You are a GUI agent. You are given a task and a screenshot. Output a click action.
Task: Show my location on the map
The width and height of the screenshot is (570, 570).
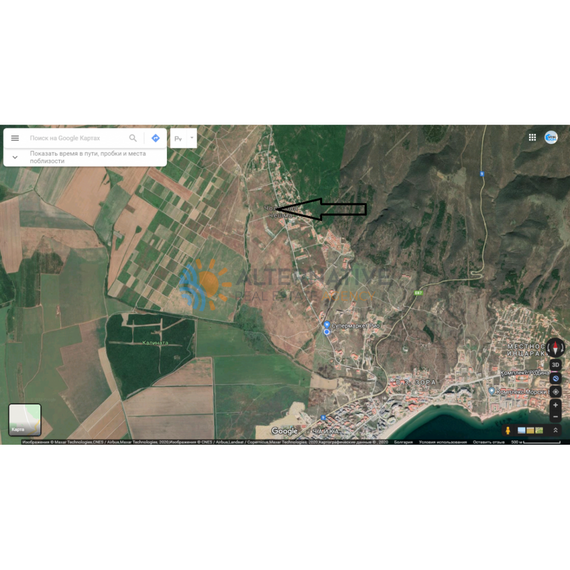555,392
